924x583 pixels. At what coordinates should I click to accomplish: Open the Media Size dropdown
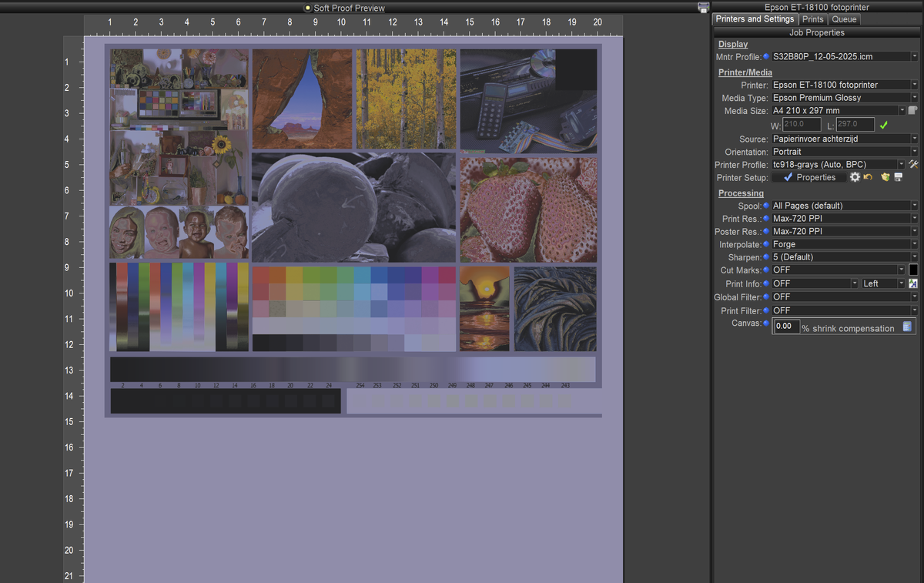[x=839, y=111]
